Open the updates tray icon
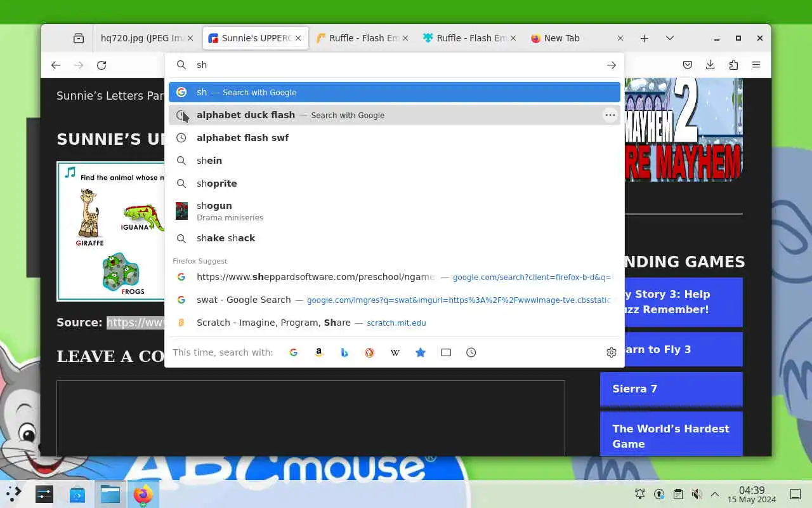The width and height of the screenshot is (812, 508). click(659, 494)
